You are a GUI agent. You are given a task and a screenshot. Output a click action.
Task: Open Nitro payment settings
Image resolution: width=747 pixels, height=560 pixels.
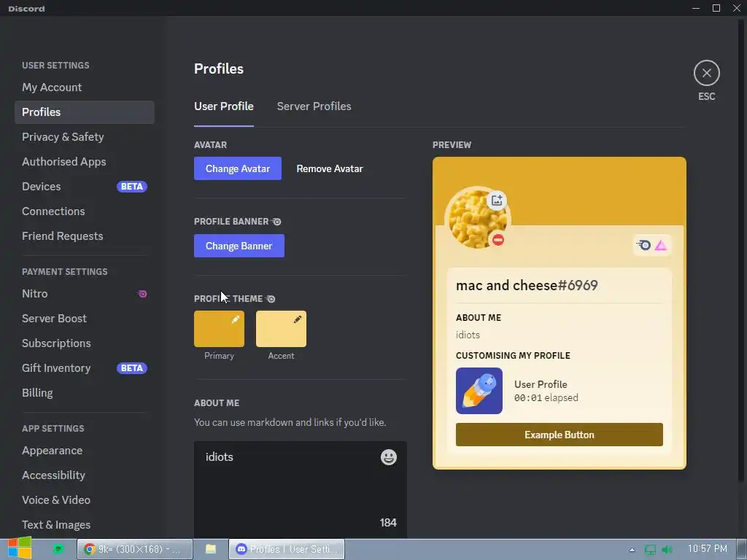(85, 293)
